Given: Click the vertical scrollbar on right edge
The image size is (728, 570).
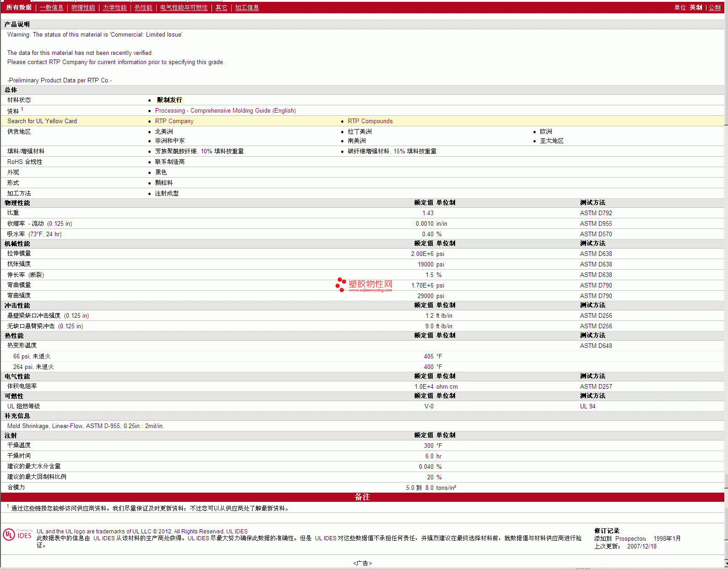Looking at the screenshot, I should click(726, 284).
